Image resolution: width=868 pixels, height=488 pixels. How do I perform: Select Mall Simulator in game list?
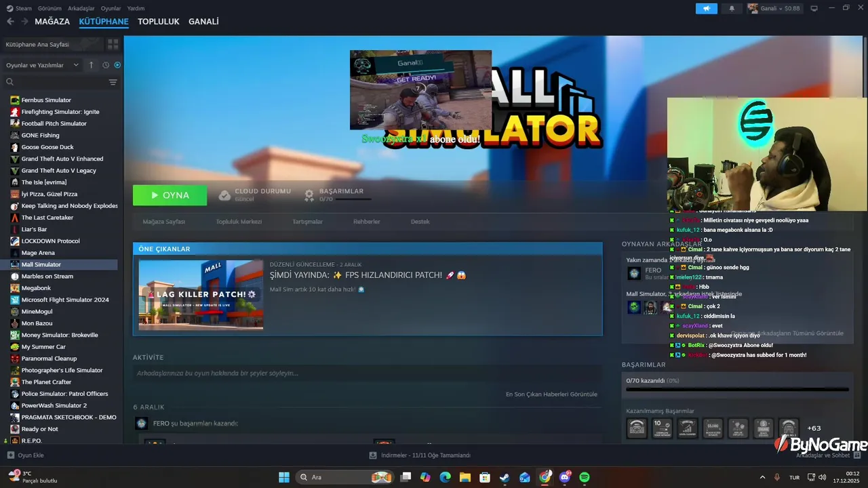[x=60, y=264]
